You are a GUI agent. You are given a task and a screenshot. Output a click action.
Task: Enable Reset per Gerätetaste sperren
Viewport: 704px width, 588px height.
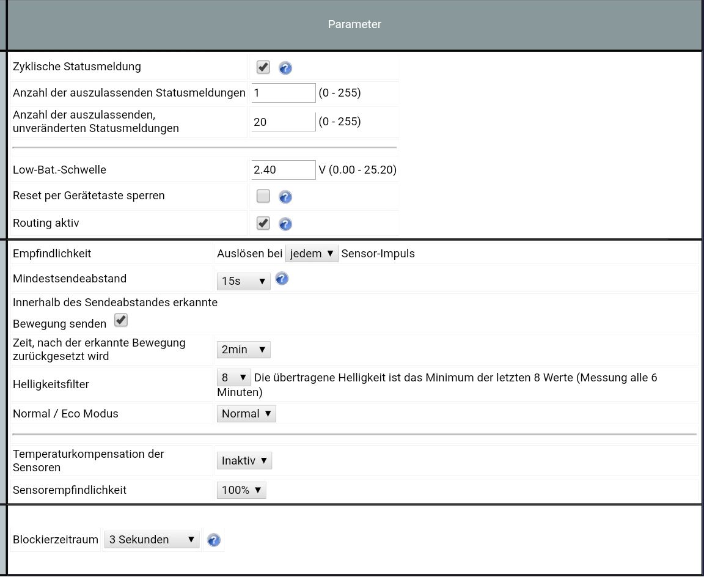click(x=263, y=196)
